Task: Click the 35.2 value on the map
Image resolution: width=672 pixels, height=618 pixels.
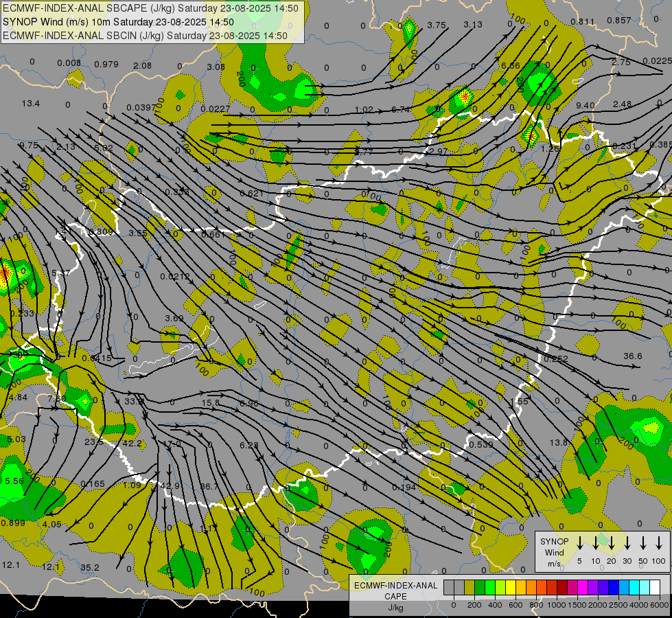Action: click(89, 567)
